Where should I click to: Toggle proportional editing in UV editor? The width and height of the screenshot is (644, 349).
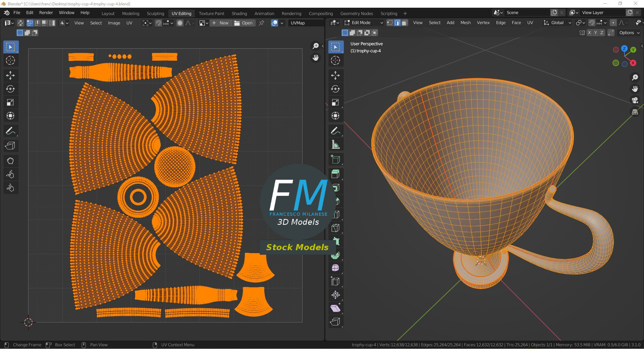click(180, 23)
